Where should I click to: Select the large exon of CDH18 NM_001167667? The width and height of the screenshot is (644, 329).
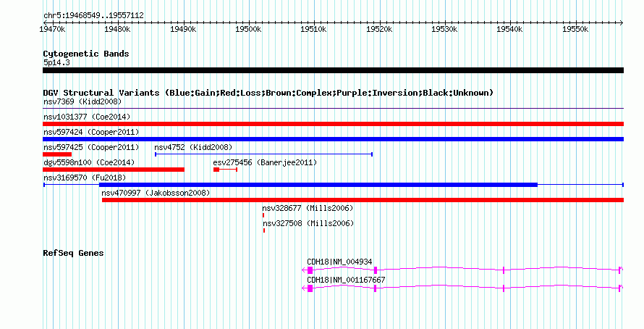click(x=310, y=288)
